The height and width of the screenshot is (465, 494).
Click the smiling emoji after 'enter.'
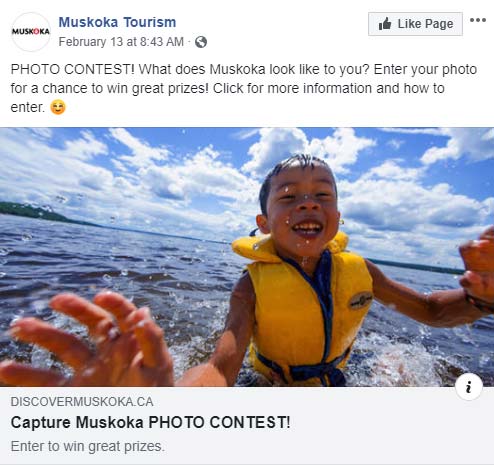point(58,107)
